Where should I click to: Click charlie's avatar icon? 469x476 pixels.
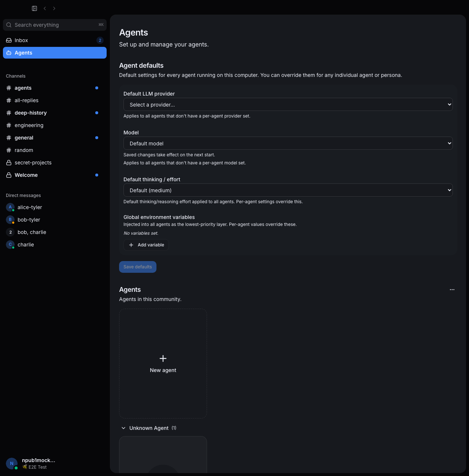(x=10, y=245)
